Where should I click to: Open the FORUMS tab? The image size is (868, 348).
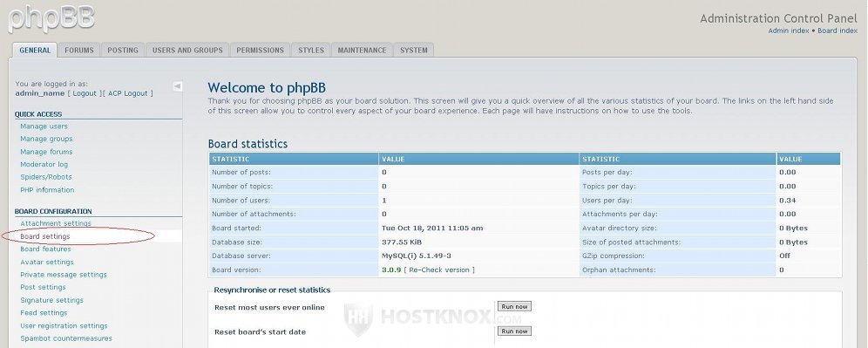(x=79, y=50)
